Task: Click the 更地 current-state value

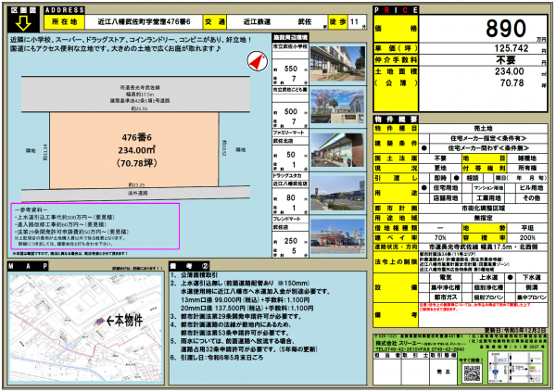Action: (440, 168)
